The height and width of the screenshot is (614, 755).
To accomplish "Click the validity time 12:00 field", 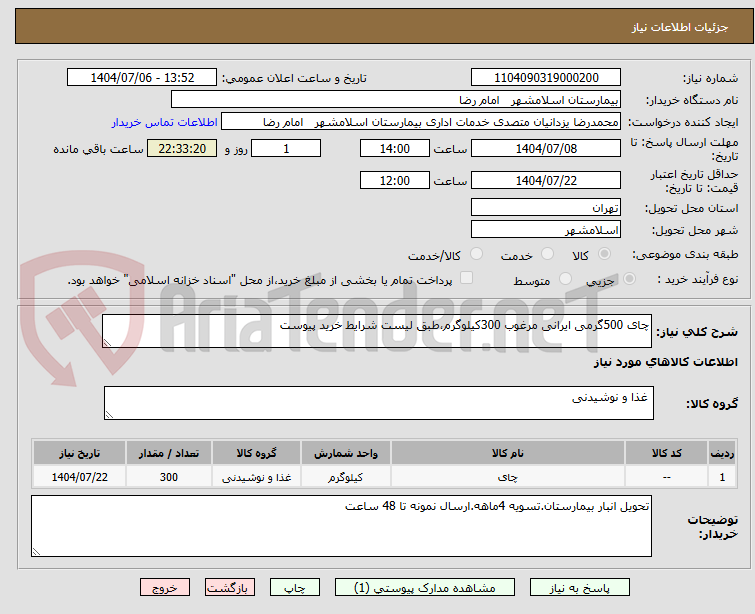I will pyautogui.click(x=395, y=180).
